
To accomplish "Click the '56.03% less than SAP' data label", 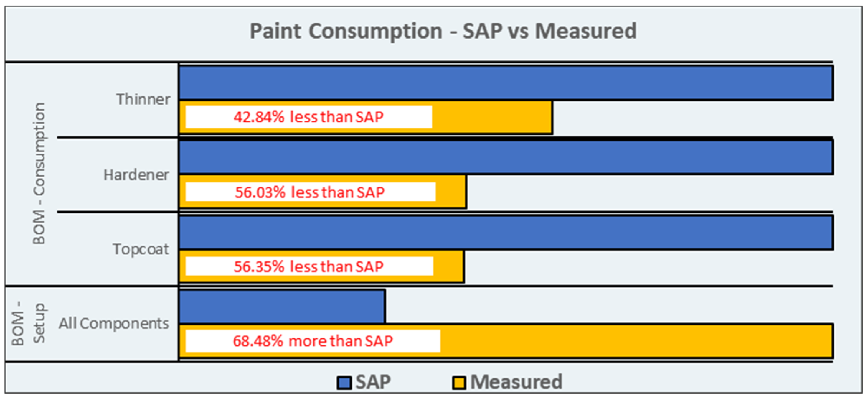I will [310, 192].
